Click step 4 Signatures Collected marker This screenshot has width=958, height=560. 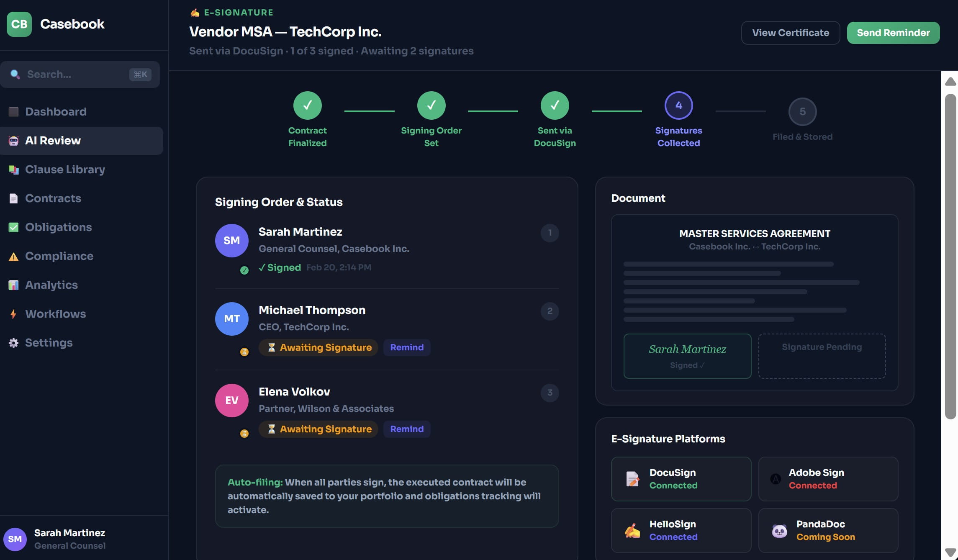pyautogui.click(x=678, y=105)
